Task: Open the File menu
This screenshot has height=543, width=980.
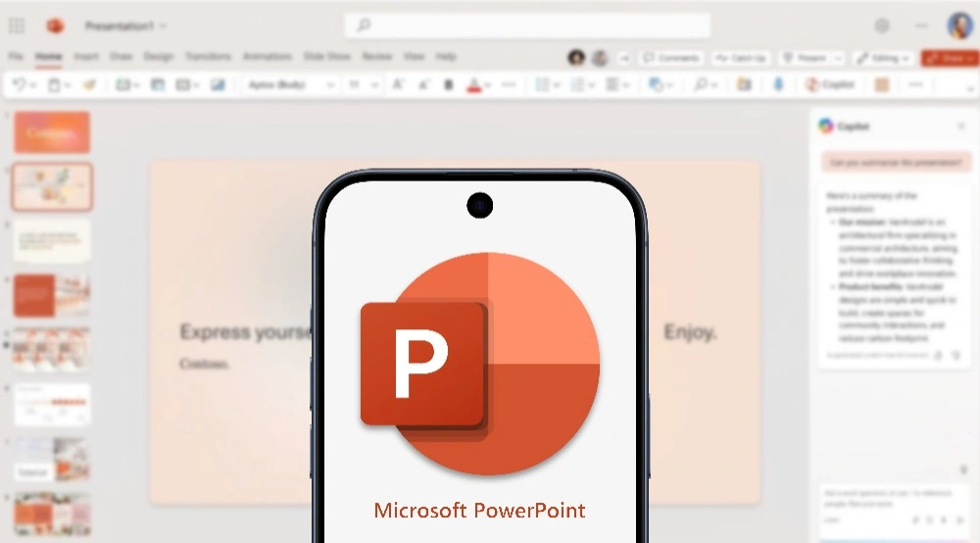Action: point(16,56)
